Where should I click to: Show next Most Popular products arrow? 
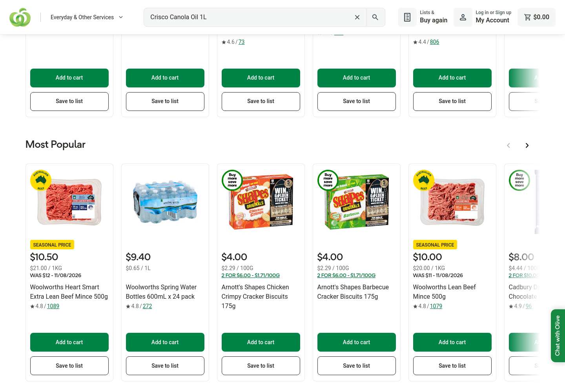527,145
